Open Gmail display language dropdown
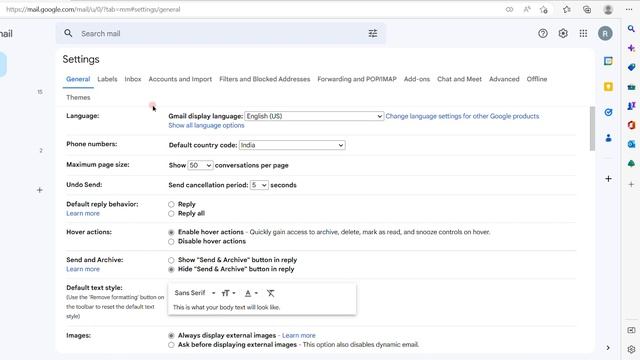The width and height of the screenshot is (640, 360). [x=314, y=116]
